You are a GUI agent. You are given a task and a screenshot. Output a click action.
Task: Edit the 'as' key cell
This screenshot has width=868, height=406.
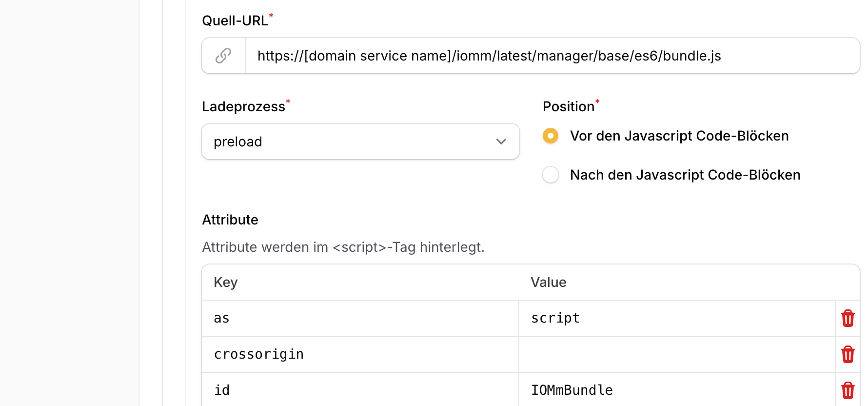(x=360, y=318)
